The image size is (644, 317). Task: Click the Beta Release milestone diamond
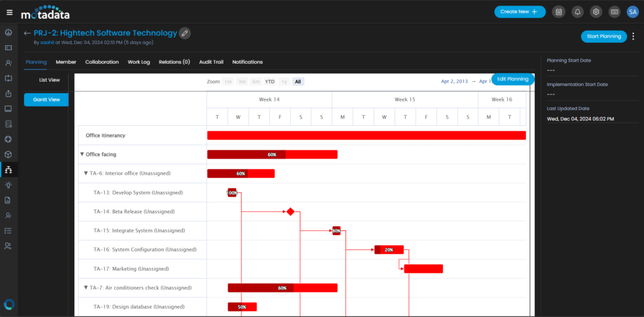pos(291,212)
